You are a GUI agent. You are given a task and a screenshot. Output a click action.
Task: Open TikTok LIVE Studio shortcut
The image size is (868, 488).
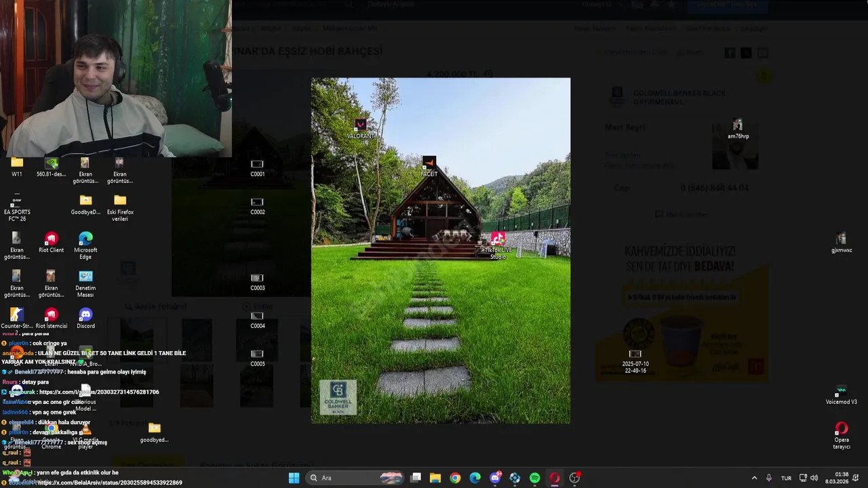pos(498,245)
